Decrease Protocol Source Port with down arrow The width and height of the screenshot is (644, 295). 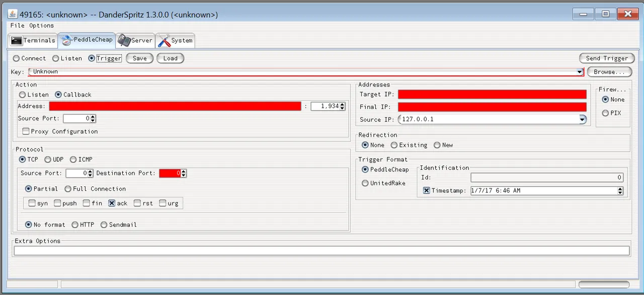click(91, 175)
